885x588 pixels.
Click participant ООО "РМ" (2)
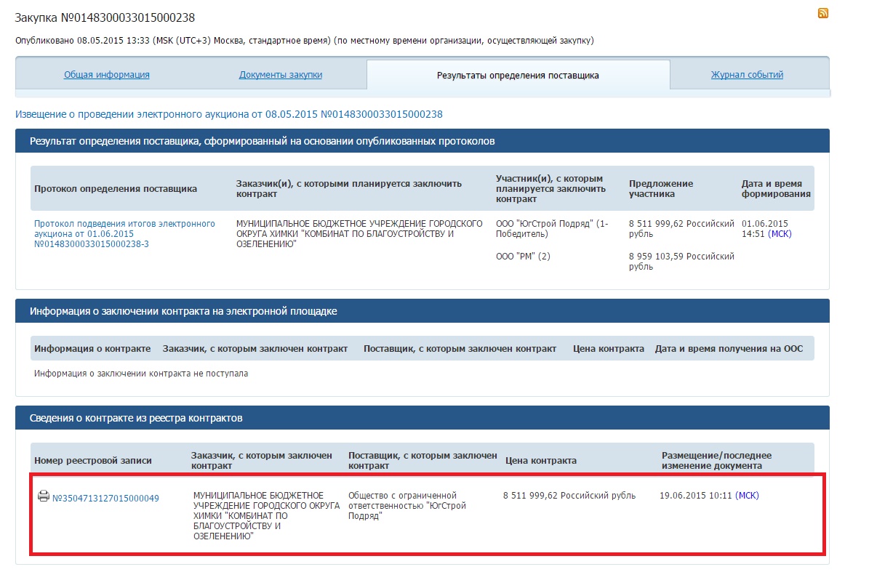click(523, 257)
